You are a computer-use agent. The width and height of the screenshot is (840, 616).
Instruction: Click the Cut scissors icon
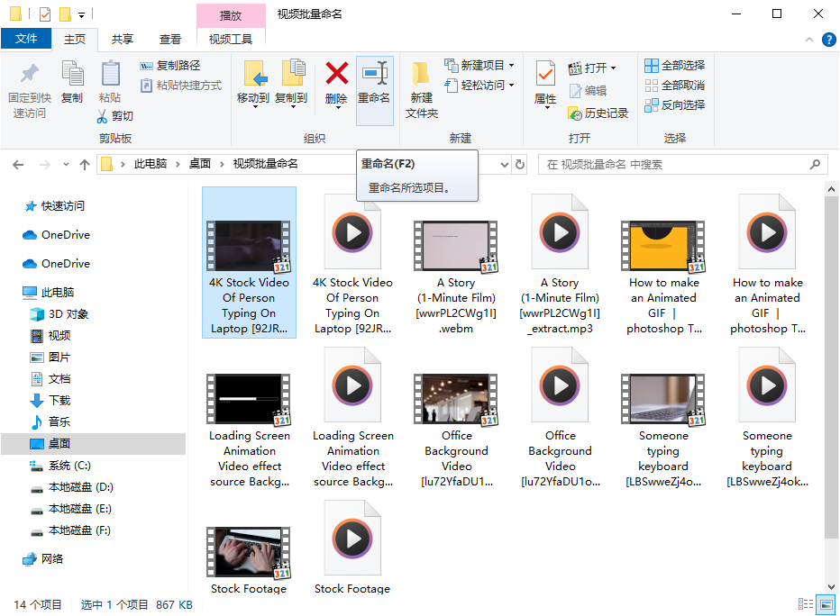(x=104, y=116)
